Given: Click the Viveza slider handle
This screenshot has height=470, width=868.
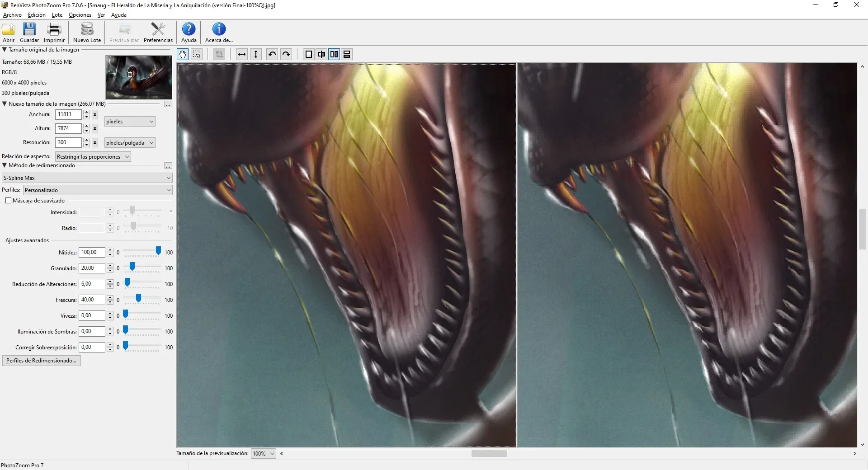Looking at the screenshot, I should [126, 314].
